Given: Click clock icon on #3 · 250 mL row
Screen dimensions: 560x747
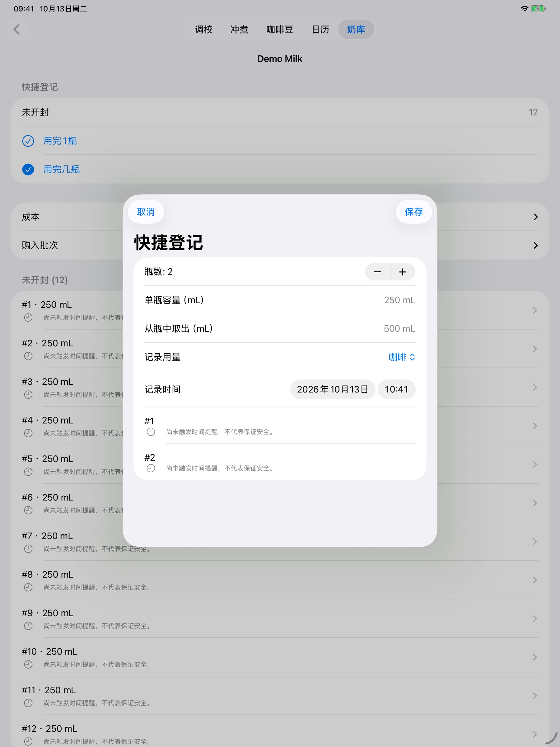Looking at the screenshot, I should point(28,394).
